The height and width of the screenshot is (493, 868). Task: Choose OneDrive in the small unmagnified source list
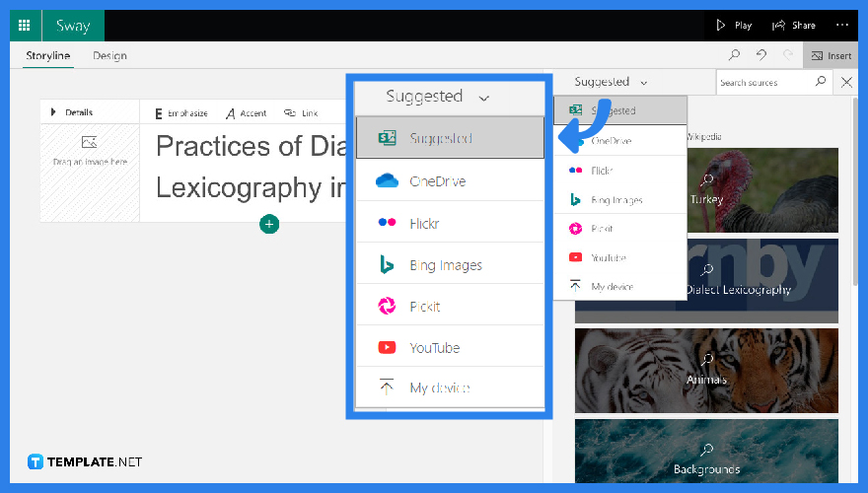[x=620, y=141]
